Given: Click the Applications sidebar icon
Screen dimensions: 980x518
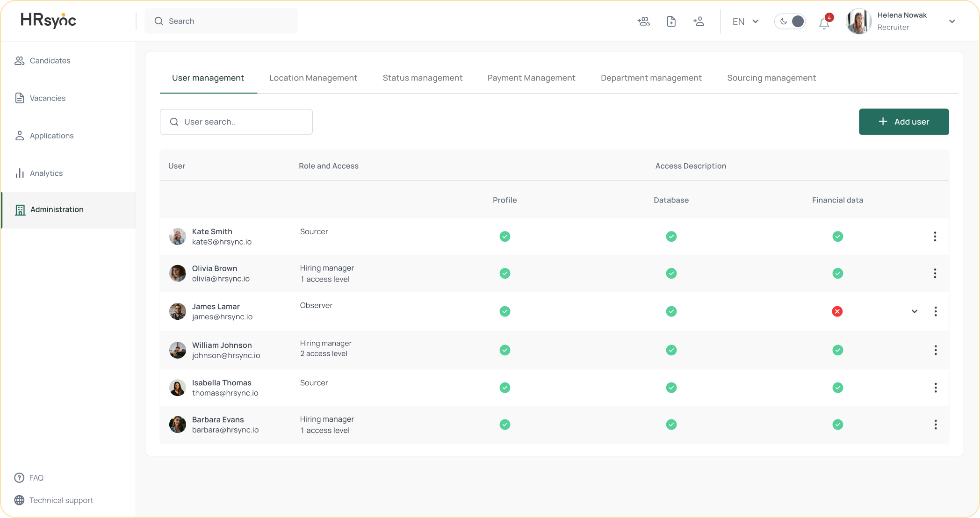Looking at the screenshot, I should pyautogui.click(x=20, y=136).
